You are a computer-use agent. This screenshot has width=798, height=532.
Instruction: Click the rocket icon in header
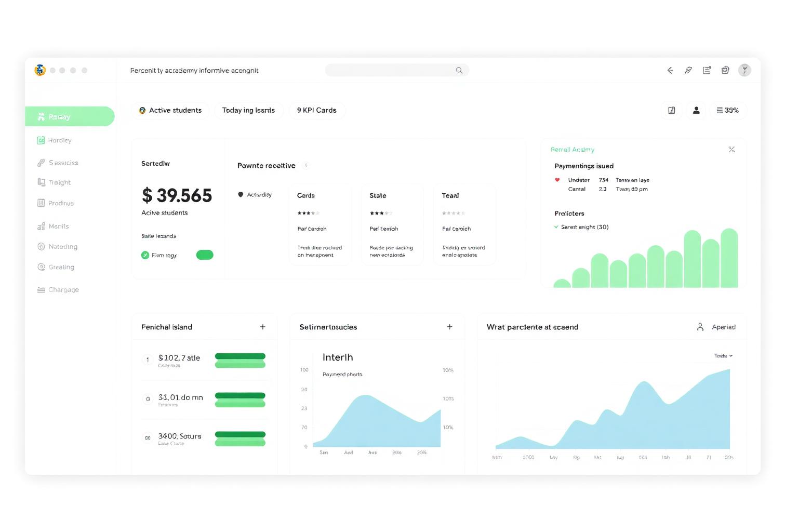(x=688, y=70)
